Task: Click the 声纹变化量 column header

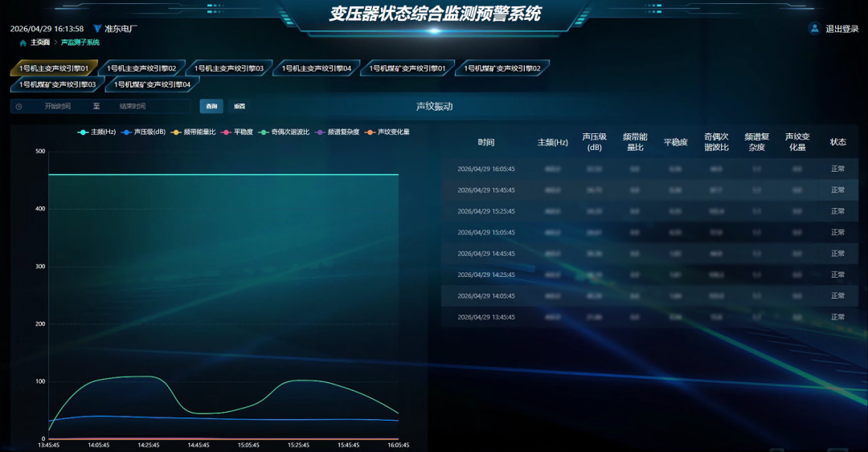Action: [x=797, y=142]
